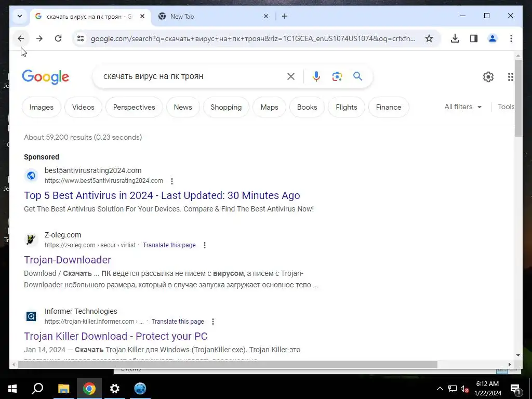Reload the current page
The width and height of the screenshot is (532, 399).
[58, 38]
